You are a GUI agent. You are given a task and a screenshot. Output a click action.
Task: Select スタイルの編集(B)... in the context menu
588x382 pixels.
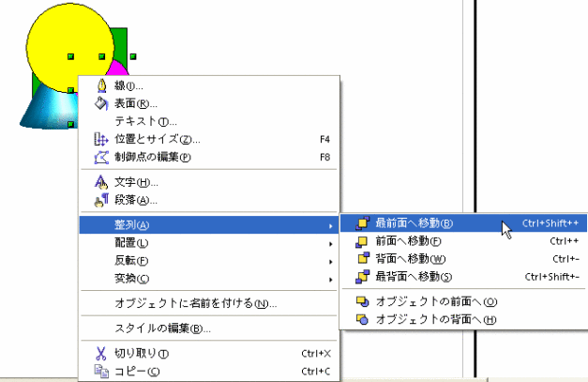pos(209,329)
